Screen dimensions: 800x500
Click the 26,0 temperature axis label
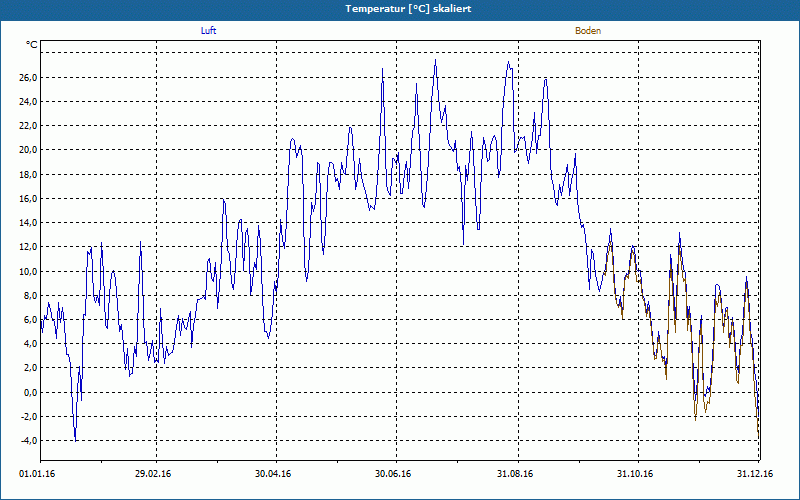27,78
